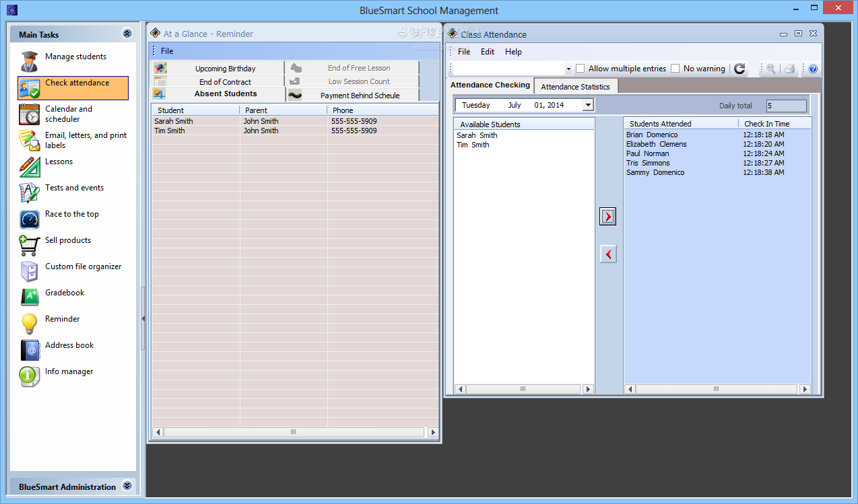The height and width of the screenshot is (504, 858).
Task: Click the blue help question icon
Action: [813, 69]
